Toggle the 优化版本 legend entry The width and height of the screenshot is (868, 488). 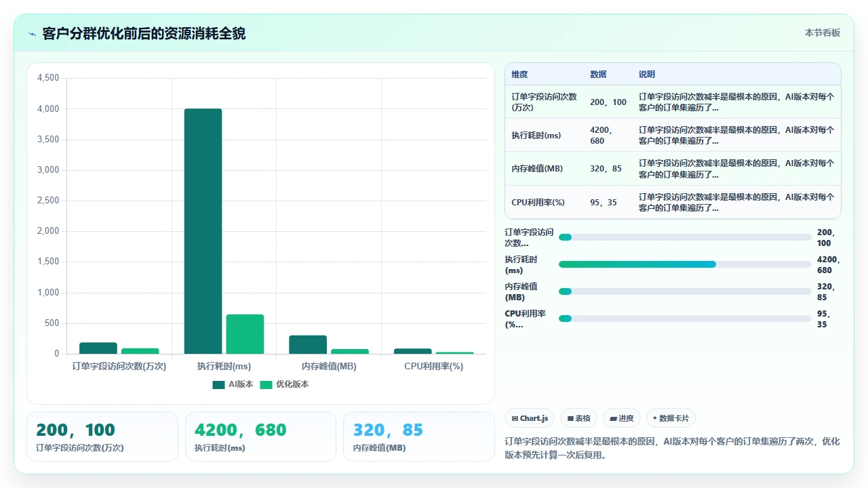point(284,384)
